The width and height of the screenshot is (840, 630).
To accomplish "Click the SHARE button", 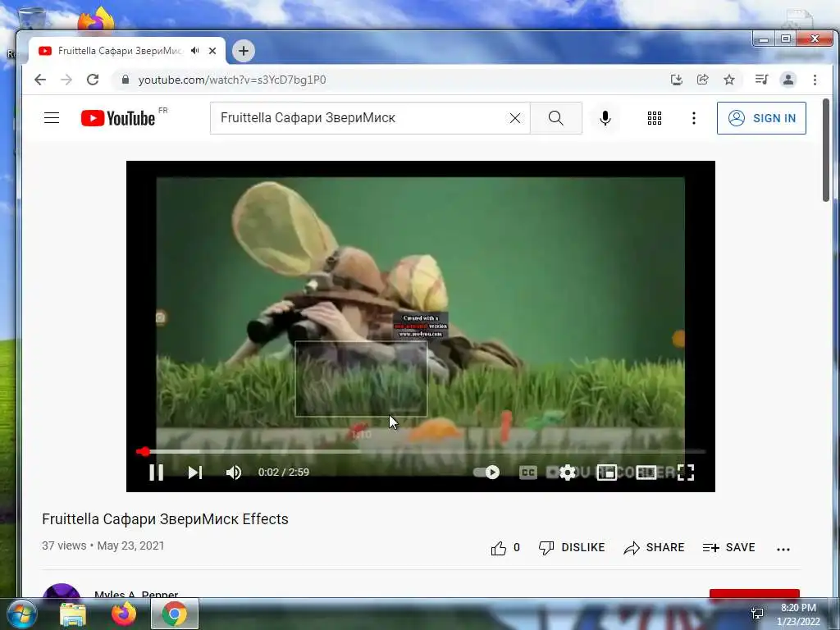I will 654,547.
